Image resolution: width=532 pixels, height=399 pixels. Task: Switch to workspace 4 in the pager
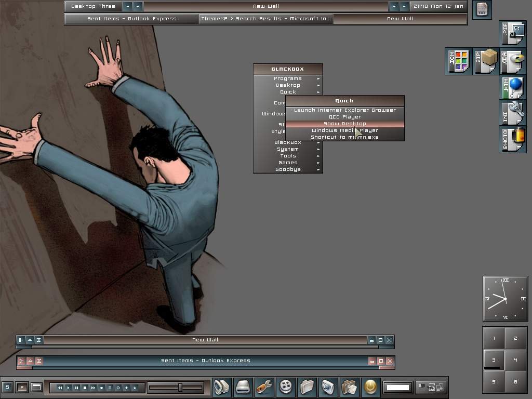516,360
